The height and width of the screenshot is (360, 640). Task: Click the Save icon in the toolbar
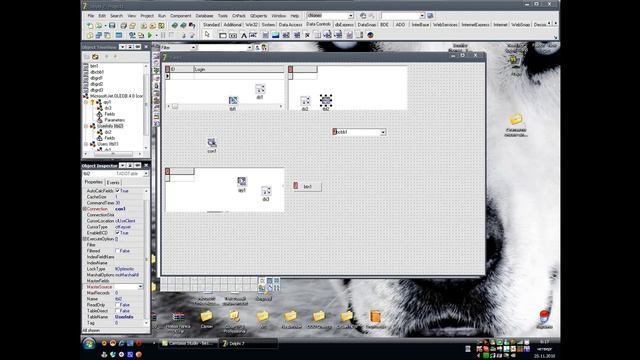click(x=112, y=25)
